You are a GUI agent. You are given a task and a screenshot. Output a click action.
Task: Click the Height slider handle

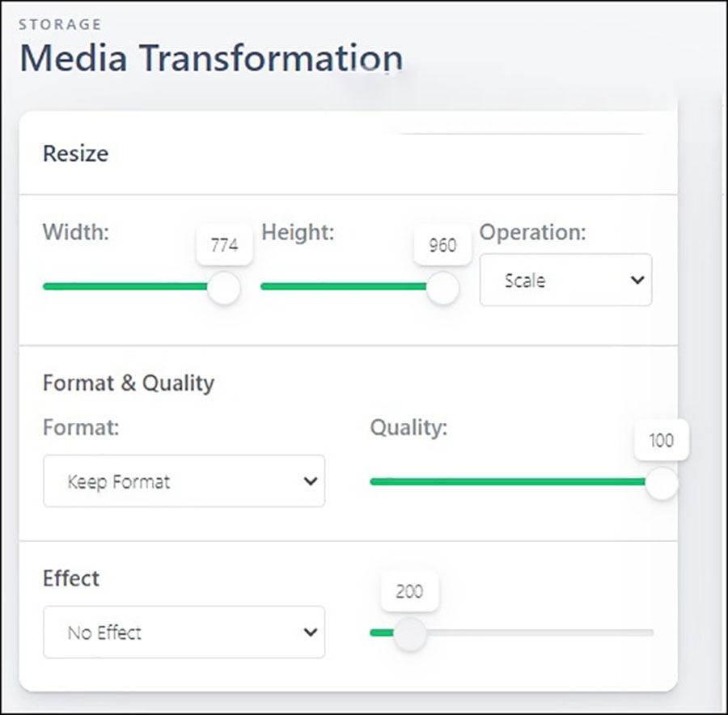pyautogui.click(x=442, y=287)
